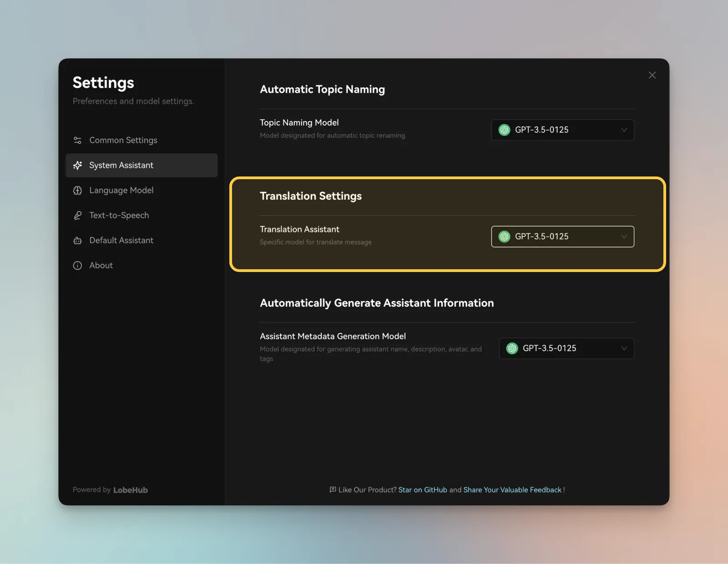Switch to the Common Settings section

pyautogui.click(x=123, y=140)
